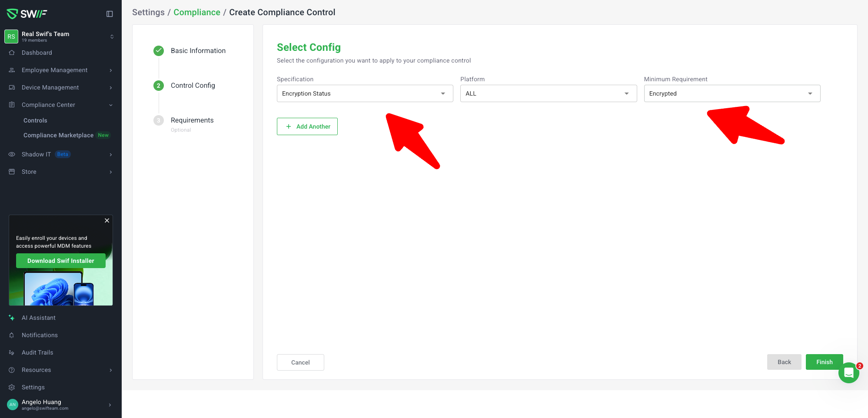Viewport: 868px width, 418px height.
Task: Open the Minimum Requirement dropdown
Action: 732,93
